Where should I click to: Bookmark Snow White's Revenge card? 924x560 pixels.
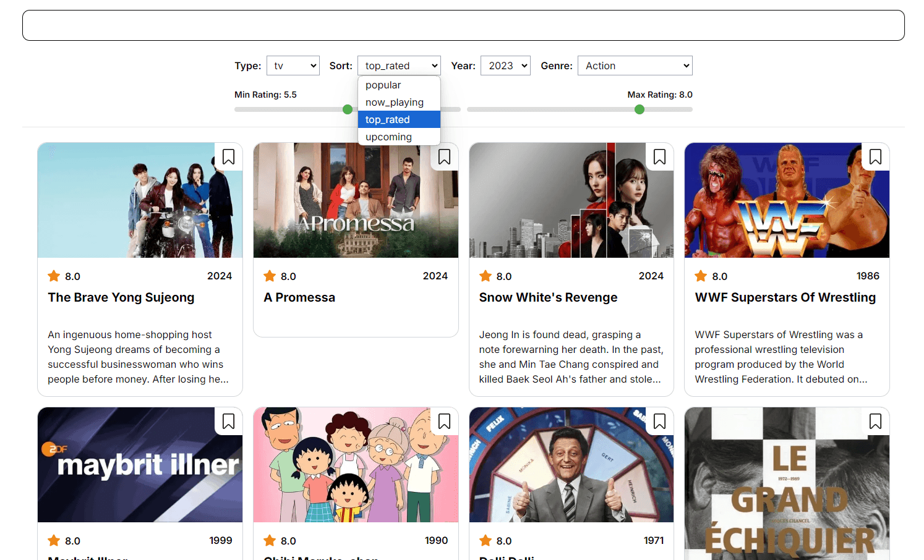(659, 157)
